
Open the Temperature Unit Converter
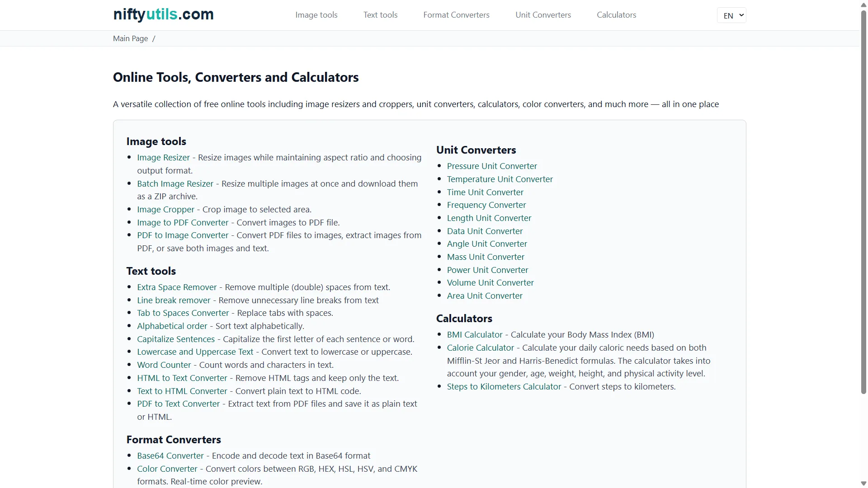point(500,179)
